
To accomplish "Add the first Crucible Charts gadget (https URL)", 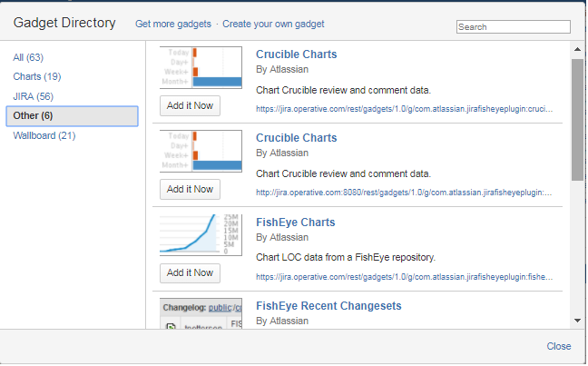I will tap(191, 106).
